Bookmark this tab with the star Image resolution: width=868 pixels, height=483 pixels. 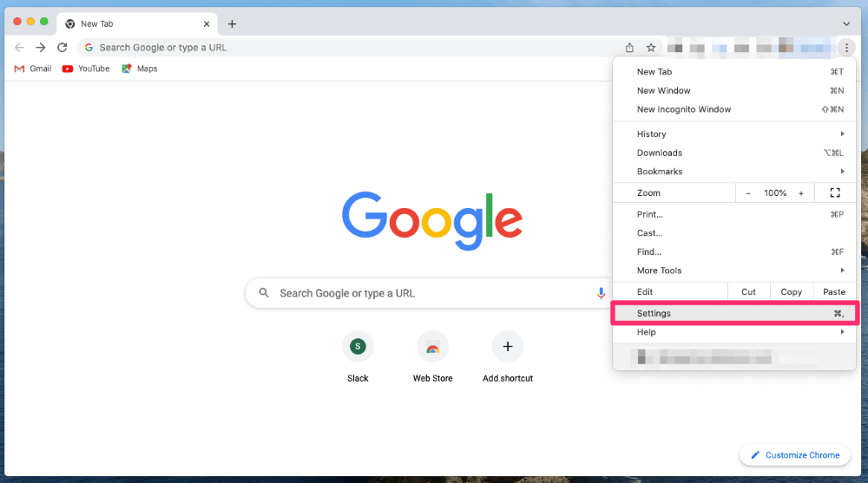[x=651, y=48]
